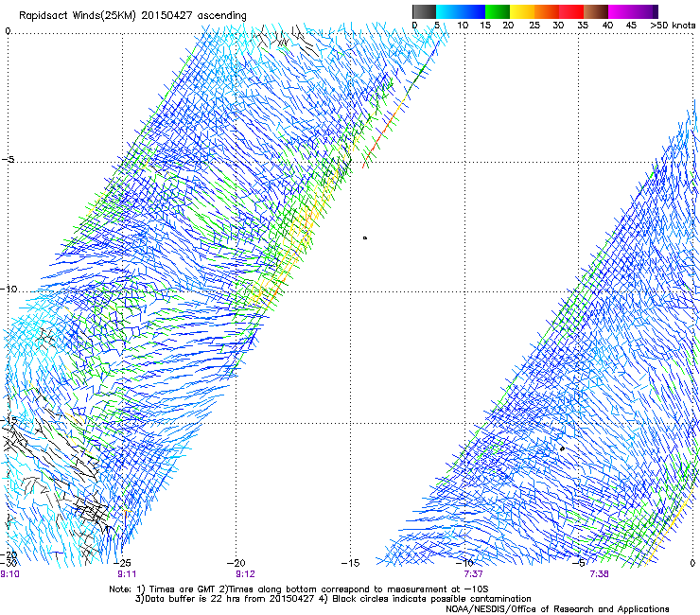Click the red 30-35 knots legend swatch
This screenshot has height=615, width=700.
coord(571,11)
